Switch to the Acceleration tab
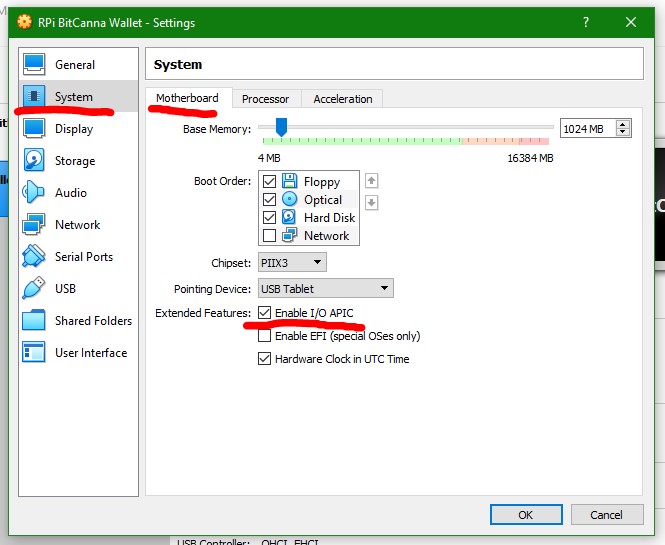This screenshot has width=665, height=545. click(343, 99)
